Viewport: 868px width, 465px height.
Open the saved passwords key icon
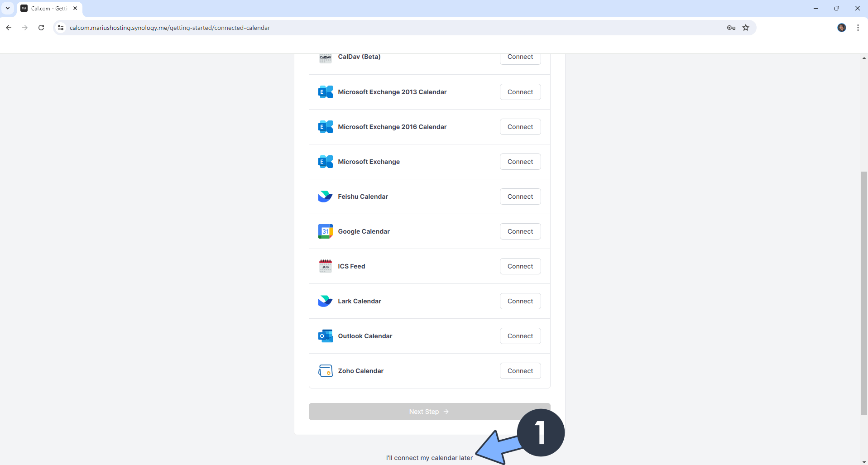731,28
